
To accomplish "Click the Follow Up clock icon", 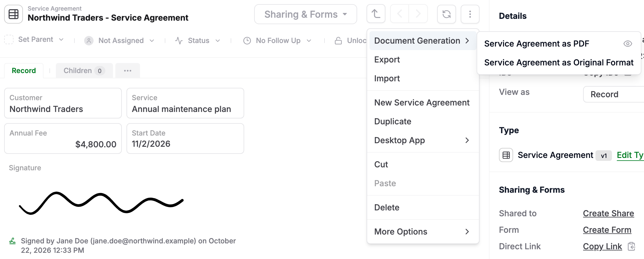I will click(x=247, y=41).
